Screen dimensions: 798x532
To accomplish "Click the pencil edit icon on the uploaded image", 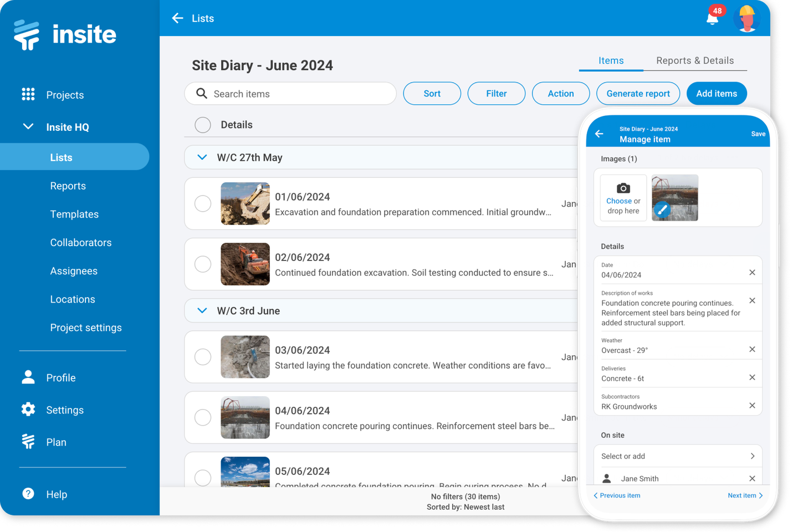I will coord(662,209).
